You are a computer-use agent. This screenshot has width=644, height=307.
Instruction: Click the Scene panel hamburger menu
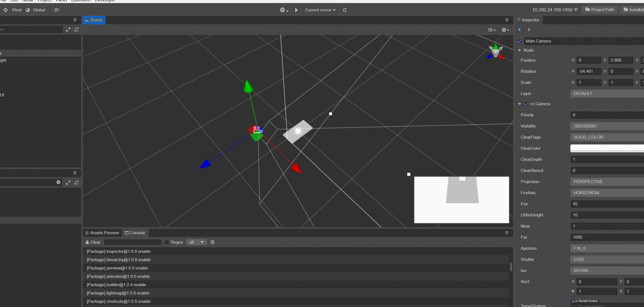click(x=507, y=20)
